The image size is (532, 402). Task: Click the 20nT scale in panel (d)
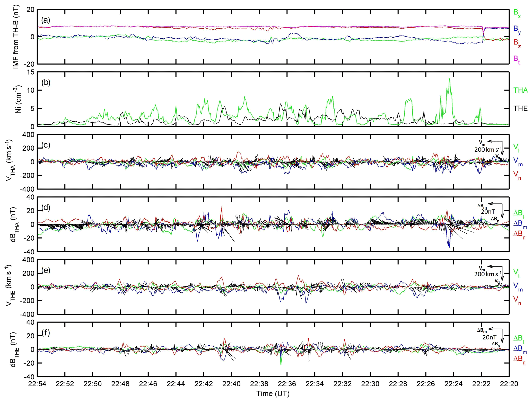pos(488,212)
